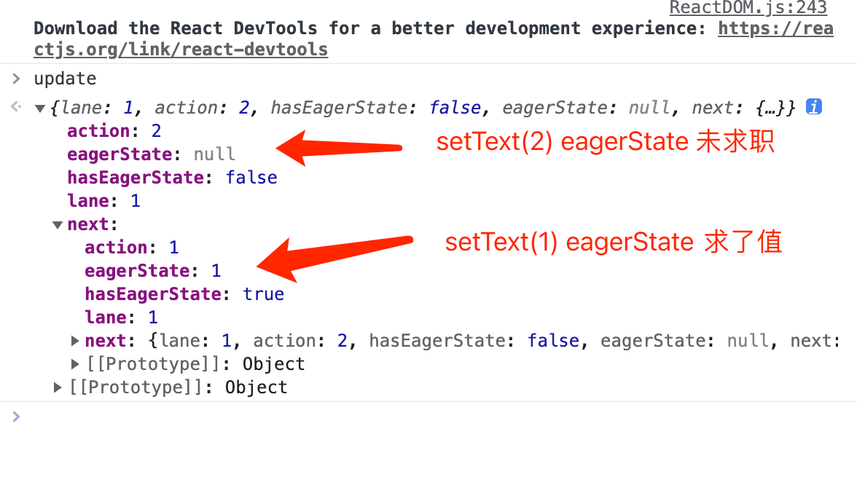The image size is (857, 504).
Task: Click the blue prompt chevron at the console bottom
Action: (x=17, y=417)
